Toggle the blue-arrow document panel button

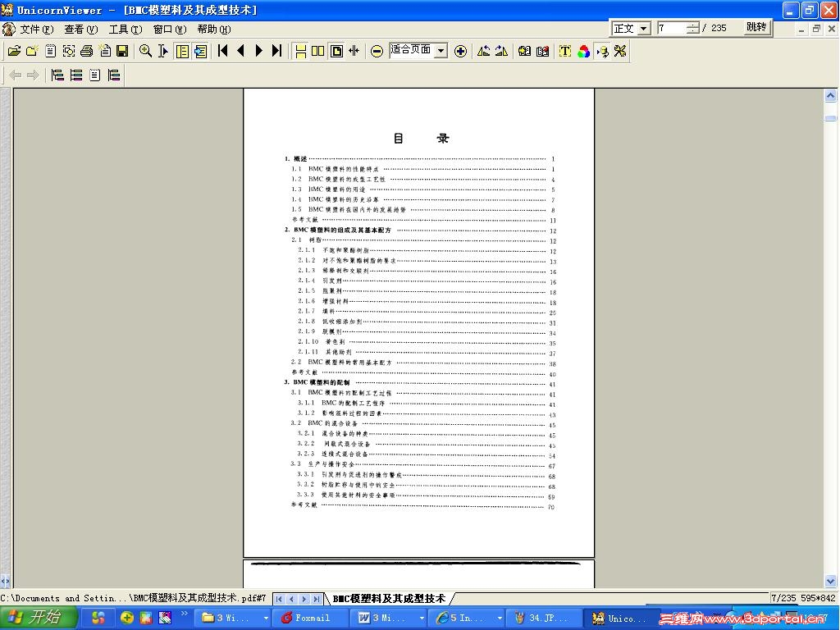(200, 51)
